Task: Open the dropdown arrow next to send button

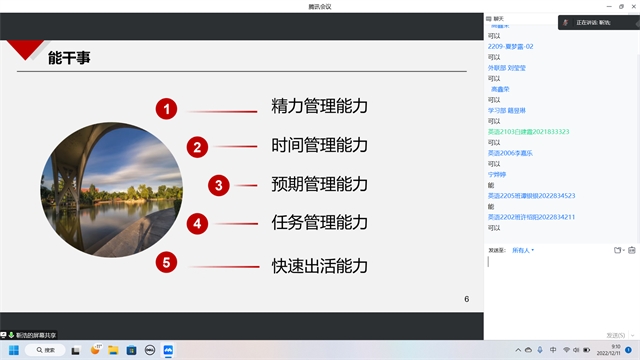Action: pyautogui.click(x=633, y=335)
